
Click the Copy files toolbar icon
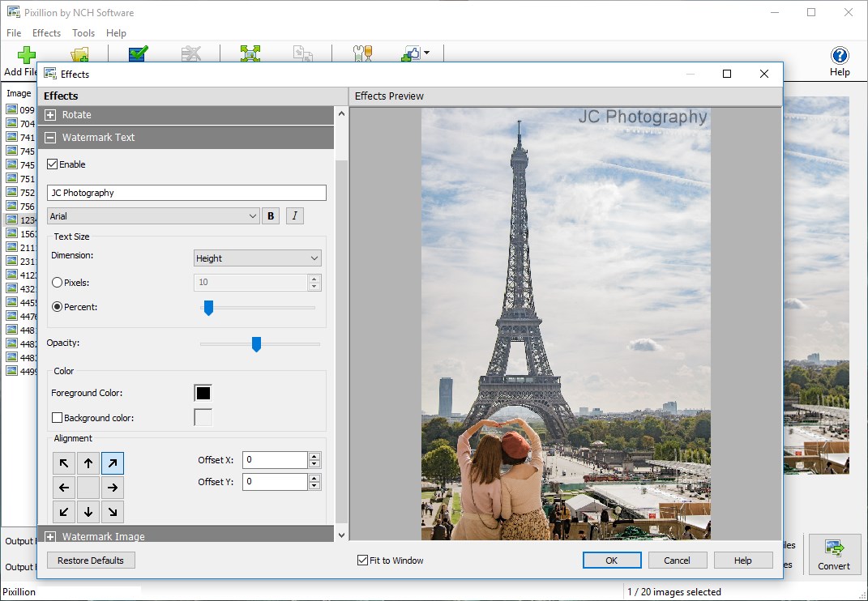pos(303,53)
